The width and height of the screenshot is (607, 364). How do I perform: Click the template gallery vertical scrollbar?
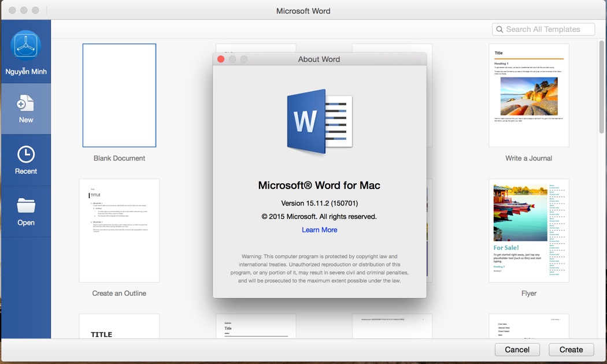[x=602, y=87]
